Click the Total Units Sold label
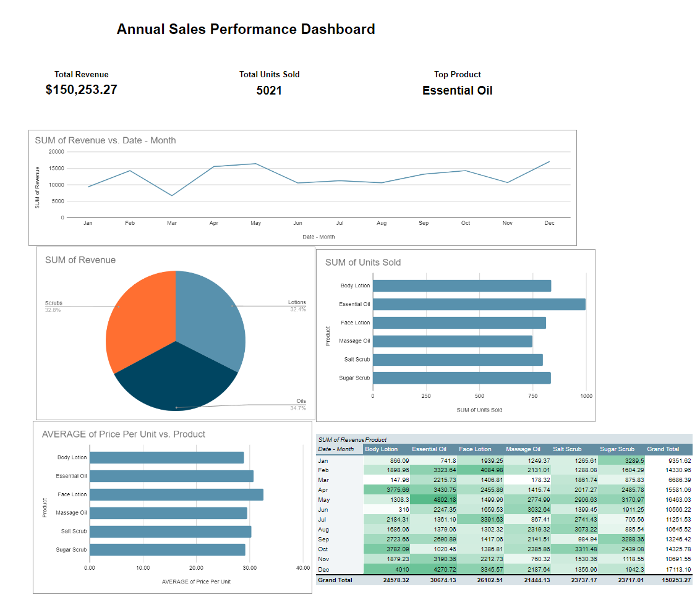This screenshot has height=605, width=700. pos(269,75)
